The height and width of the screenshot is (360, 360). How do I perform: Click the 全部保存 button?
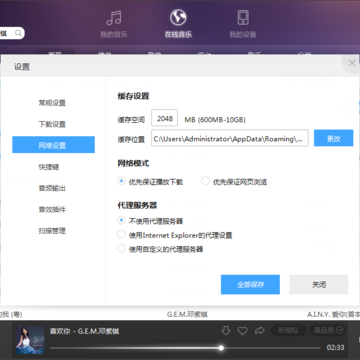point(250,285)
